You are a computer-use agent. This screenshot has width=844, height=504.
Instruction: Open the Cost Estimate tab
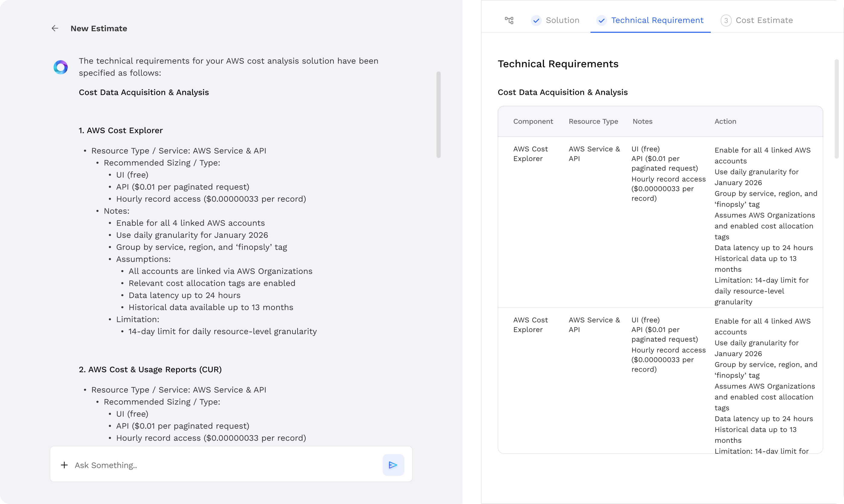point(764,20)
